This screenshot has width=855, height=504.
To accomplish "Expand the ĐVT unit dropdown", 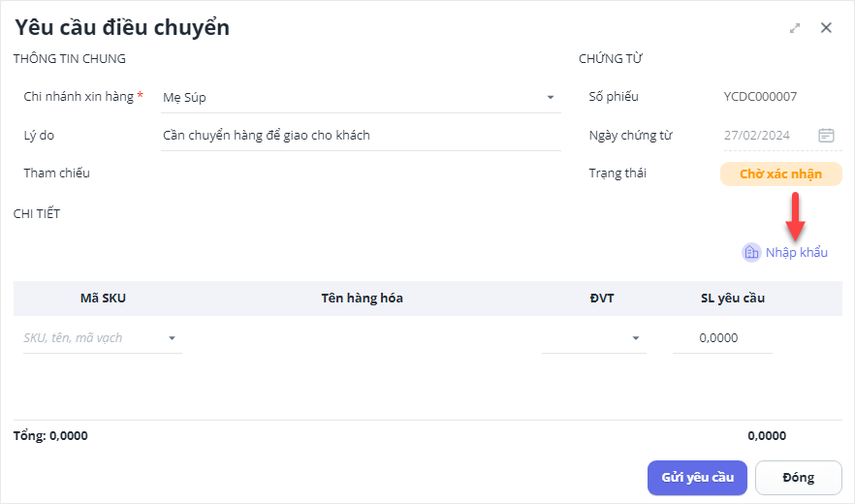I will click(x=636, y=338).
